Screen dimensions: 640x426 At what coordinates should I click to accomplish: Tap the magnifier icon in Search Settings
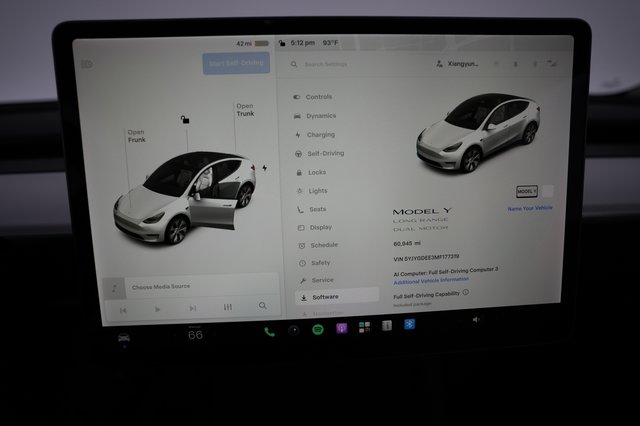pyautogui.click(x=294, y=64)
